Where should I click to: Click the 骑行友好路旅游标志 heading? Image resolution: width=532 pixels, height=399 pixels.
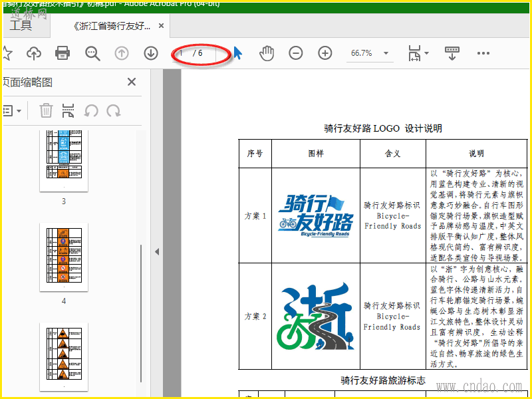(x=383, y=380)
